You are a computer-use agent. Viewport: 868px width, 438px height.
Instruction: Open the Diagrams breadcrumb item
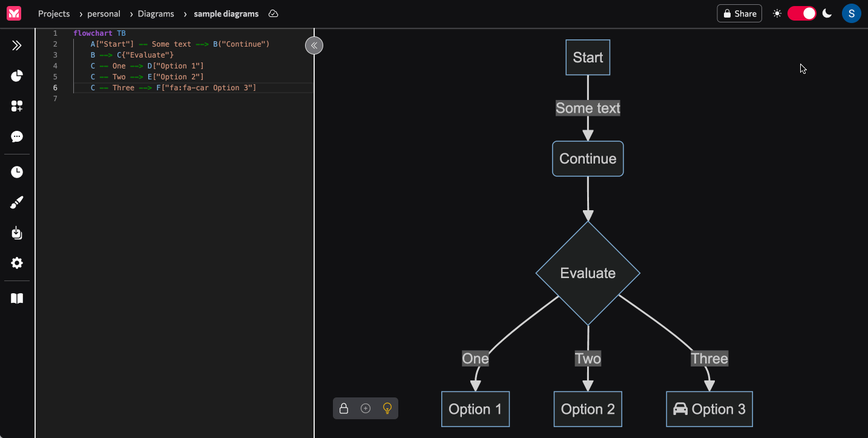pyautogui.click(x=156, y=13)
